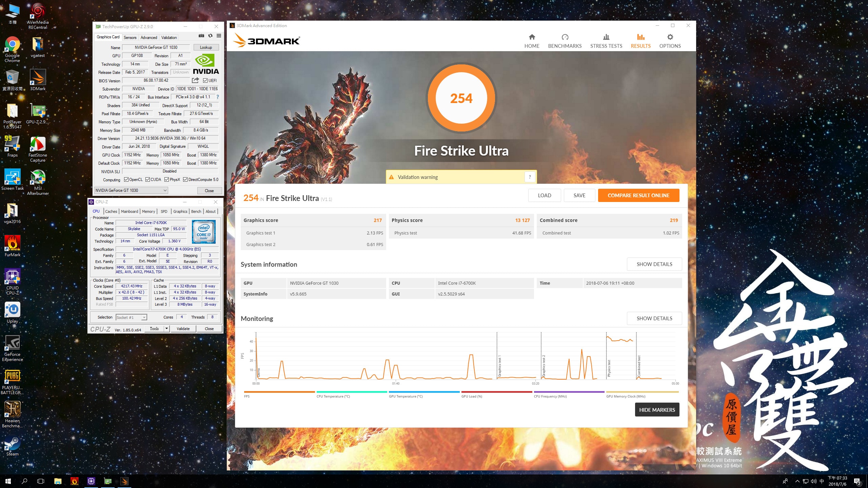868x488 pixels.
Task: Select the Heaven Benchmark desktop icon
Action: coord(13,415)
